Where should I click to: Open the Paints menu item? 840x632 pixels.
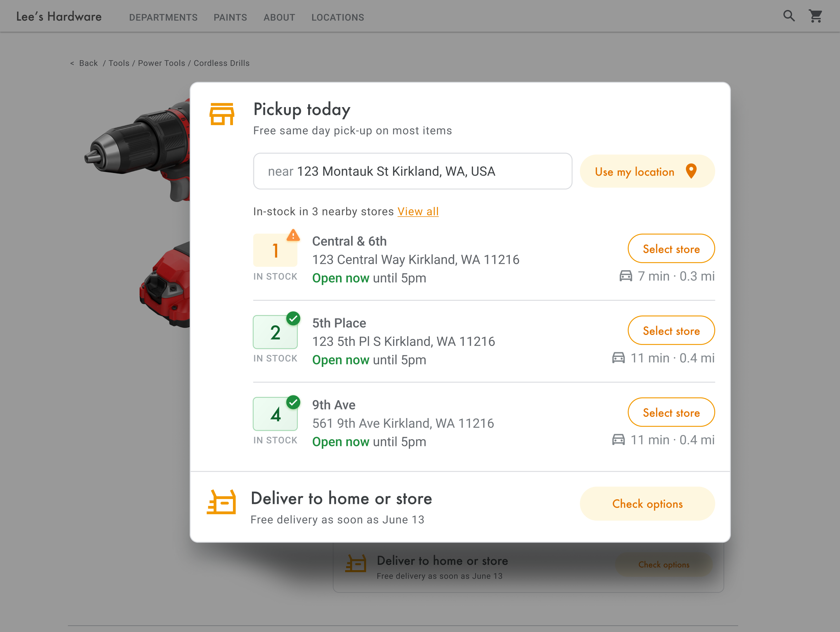(x=230, y=17)
